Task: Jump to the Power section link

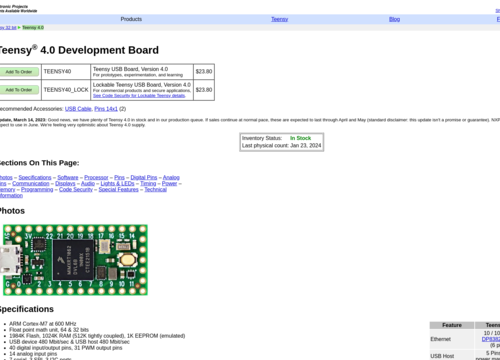Action: tap(169, 184)
